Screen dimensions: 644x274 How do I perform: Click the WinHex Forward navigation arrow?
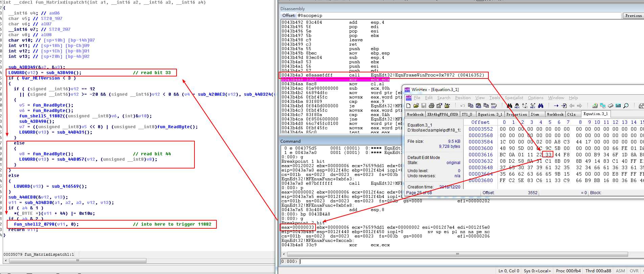[579, 106]
